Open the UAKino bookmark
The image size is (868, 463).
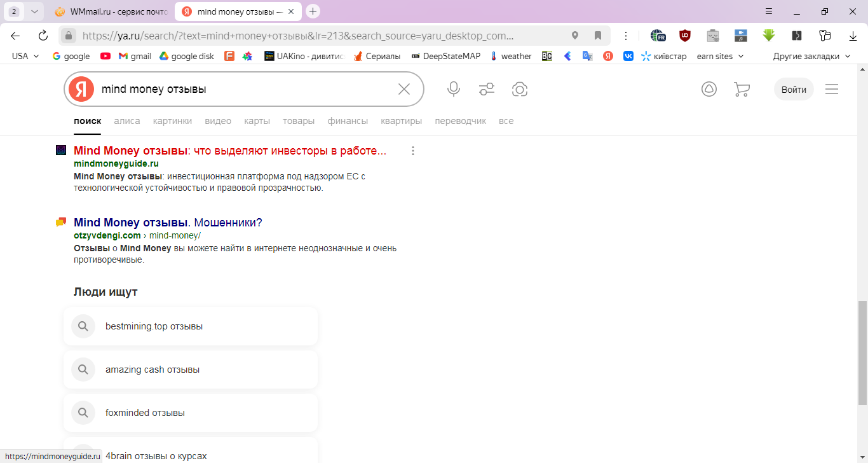(304, 56)
